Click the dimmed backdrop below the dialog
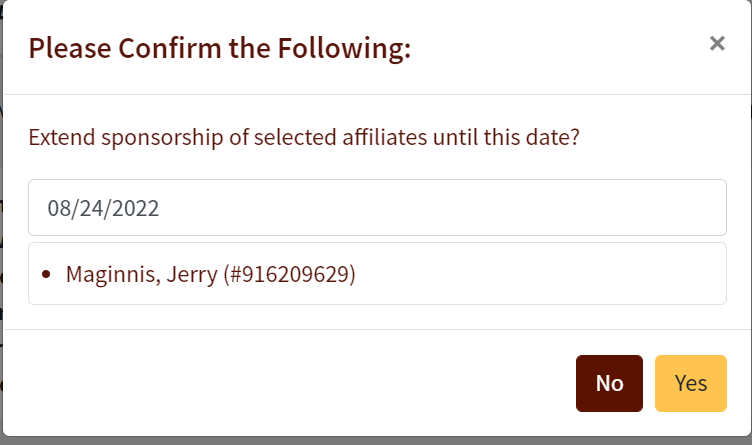 coord(375,441)
